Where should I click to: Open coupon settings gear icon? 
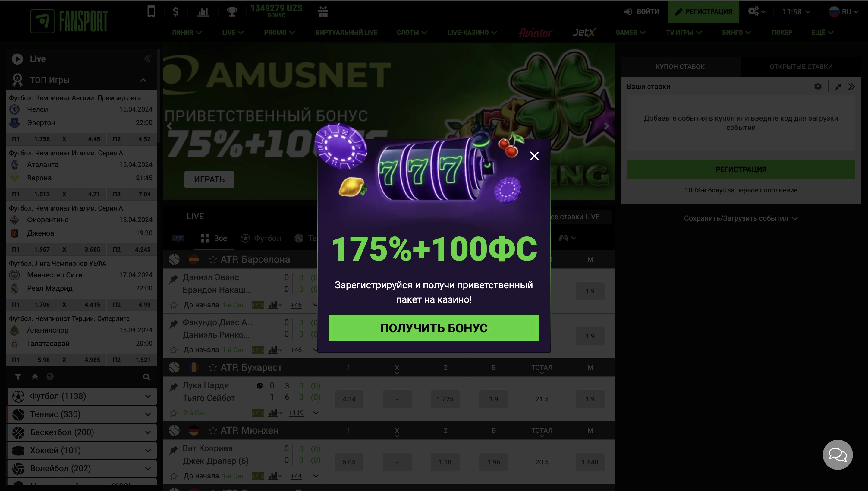click(x=818, y=86)
